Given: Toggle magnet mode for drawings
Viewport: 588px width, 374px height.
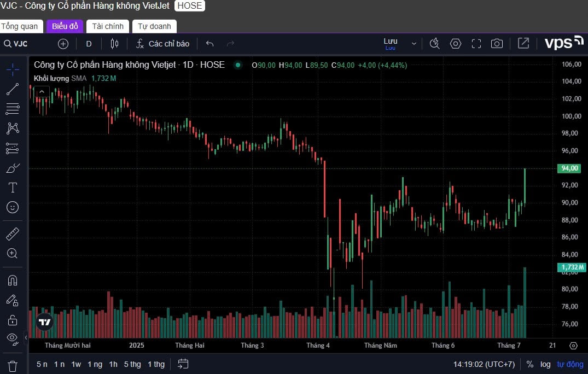Looking at the screenshot, I should click(12, 280).
